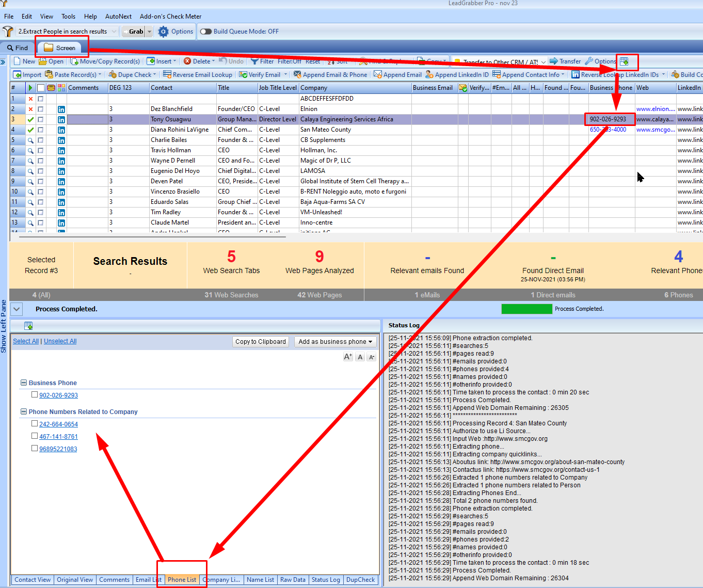
Task: Tick row checkbox for Travis Hollman
Action: [x=40, y=150]
